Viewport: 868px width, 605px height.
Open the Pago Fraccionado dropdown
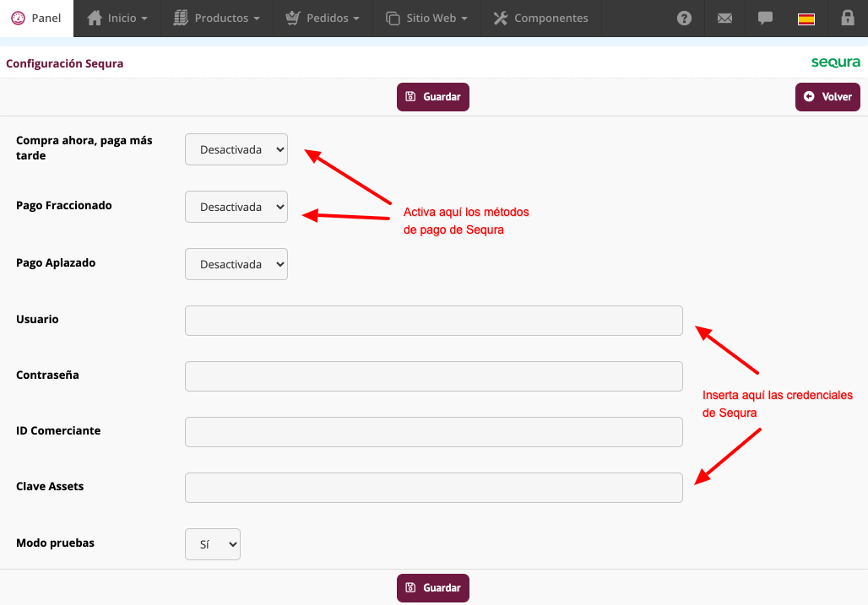pyautogui.click(x=236, y=207)
